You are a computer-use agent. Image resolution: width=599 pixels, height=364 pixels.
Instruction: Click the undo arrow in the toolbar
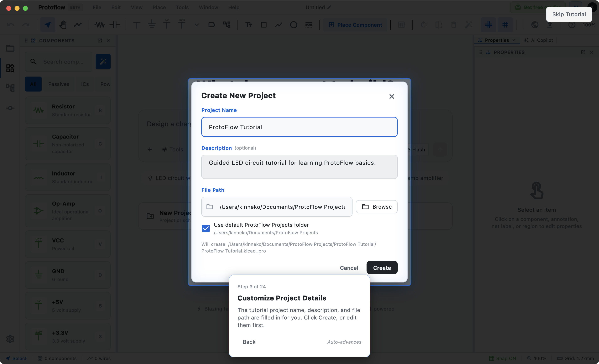[x=11, y=25]
